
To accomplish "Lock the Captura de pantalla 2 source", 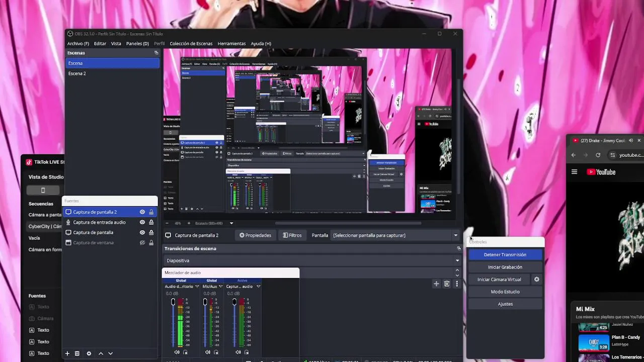I will point(151,212).
